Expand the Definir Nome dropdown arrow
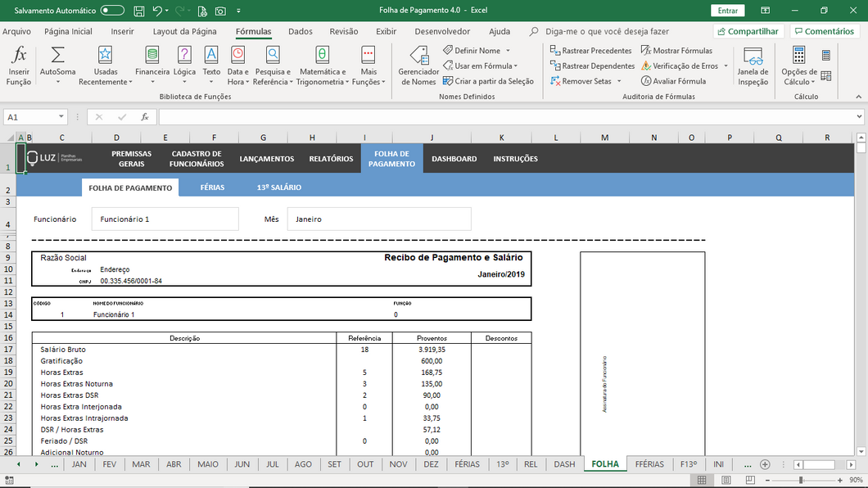The width and height of the screenshot is (868, 488). click(509, 51)
